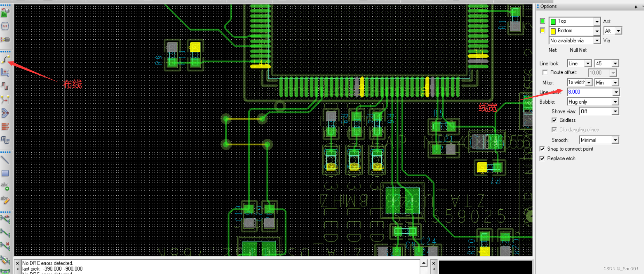The height and width of the screenshot is (274, 644).
Task: Open the Top active layer dropdown
Action: [597, 22]
